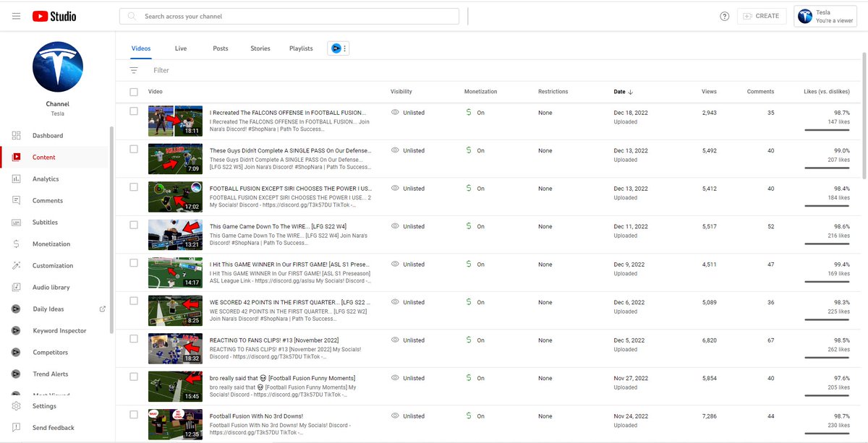Screen dimensions: 868x443
Task: Switch to the Posts tab
Action: click(x=221, y=48)
